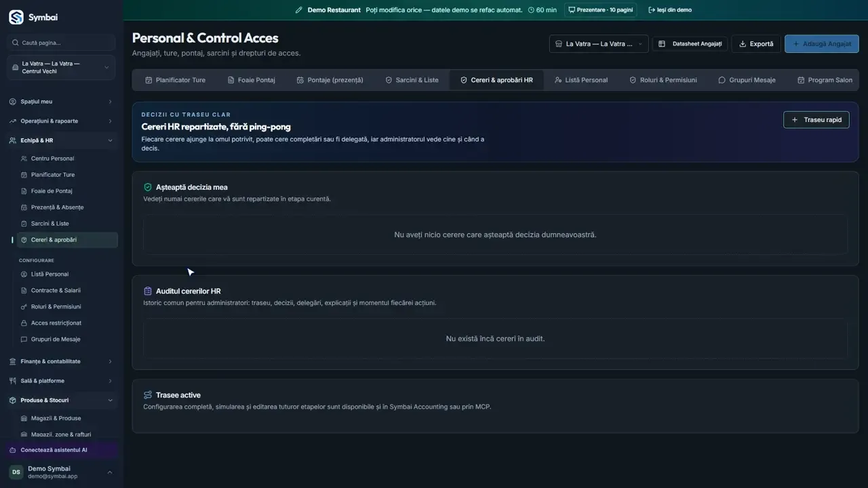This screenshot has width=868, height=488.
Task: Open Datasheet Angajați
Action: (x=690, y=44)
